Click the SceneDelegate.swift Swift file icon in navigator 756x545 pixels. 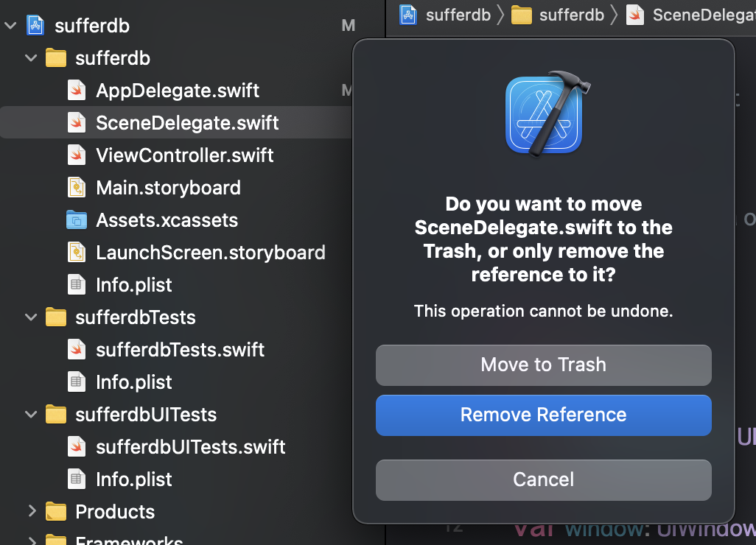pyautogui.click(x=76, y=122)
